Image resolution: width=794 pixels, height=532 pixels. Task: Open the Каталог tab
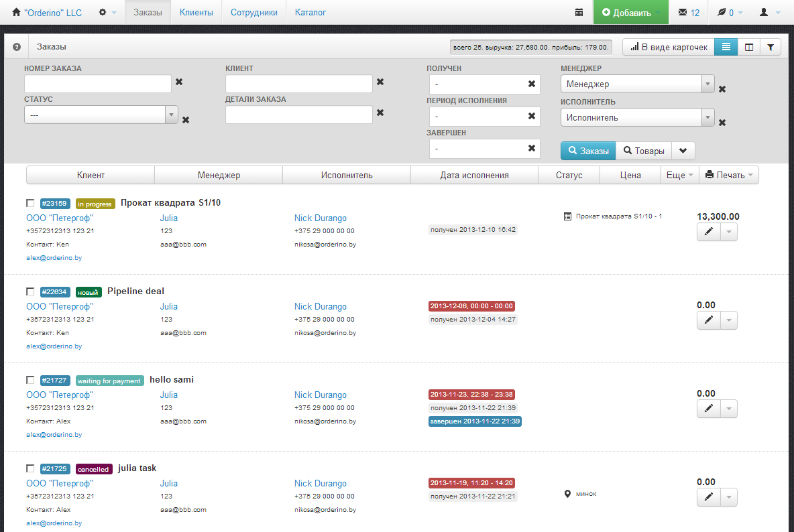point(310,13)
